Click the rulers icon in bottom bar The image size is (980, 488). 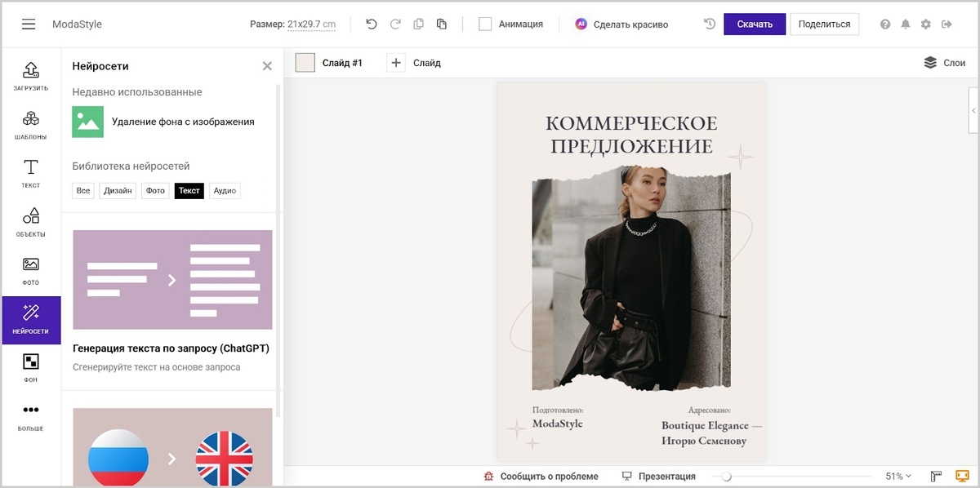(x=937, y=476)
